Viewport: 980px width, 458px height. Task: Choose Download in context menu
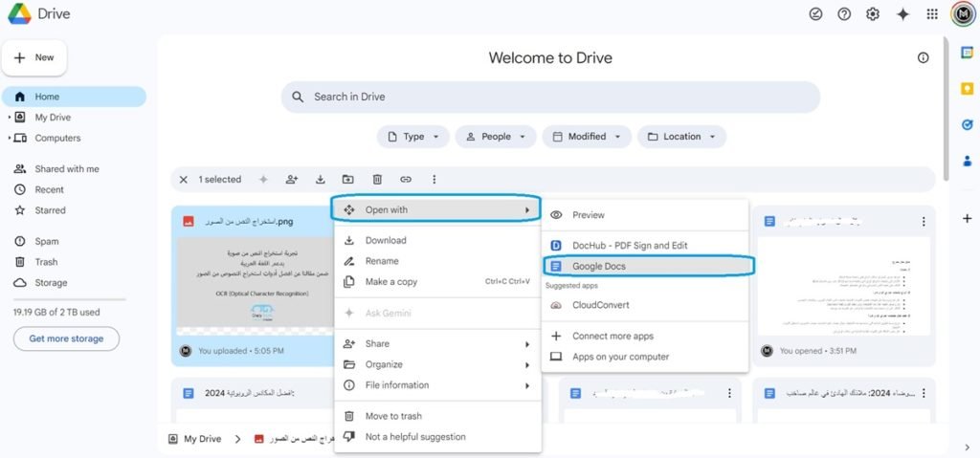pyautogui.click(x=437, y=241)
